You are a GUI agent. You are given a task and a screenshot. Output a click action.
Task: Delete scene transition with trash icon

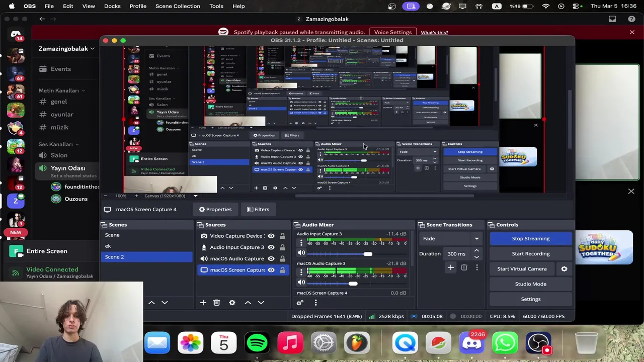click(464, 267)
